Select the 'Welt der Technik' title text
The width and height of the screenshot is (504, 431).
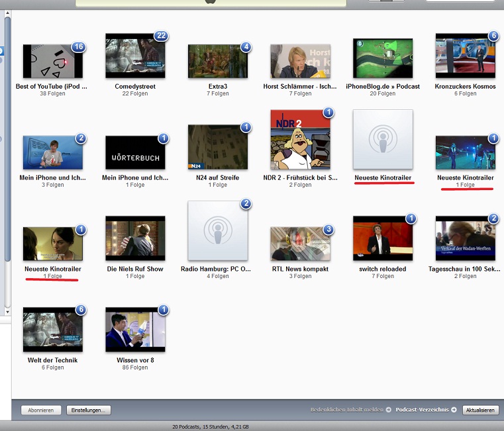53,360
